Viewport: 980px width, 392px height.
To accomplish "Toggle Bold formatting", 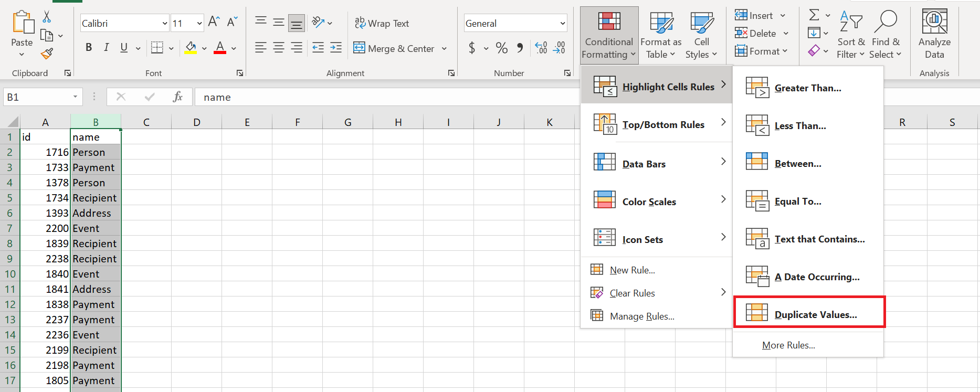I will (x=89, y=48).
